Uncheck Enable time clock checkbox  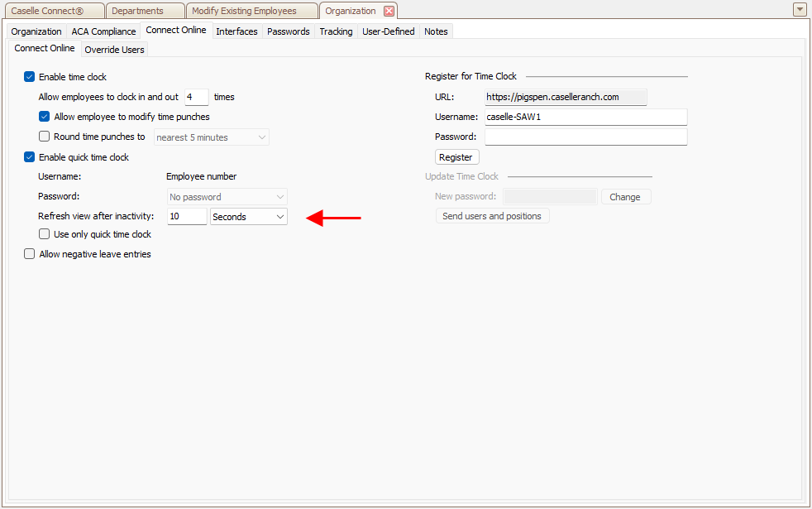coord(30,77)
